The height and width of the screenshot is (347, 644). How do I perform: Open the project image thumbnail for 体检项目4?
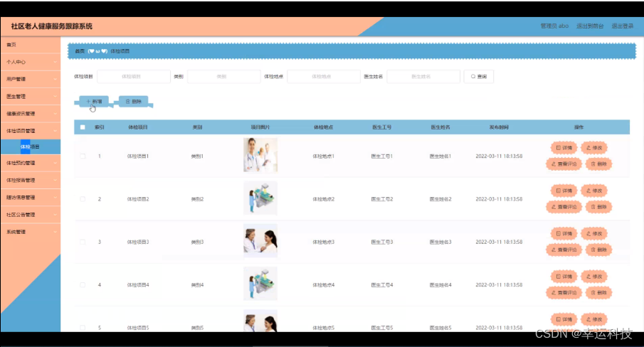click(260, 284)
